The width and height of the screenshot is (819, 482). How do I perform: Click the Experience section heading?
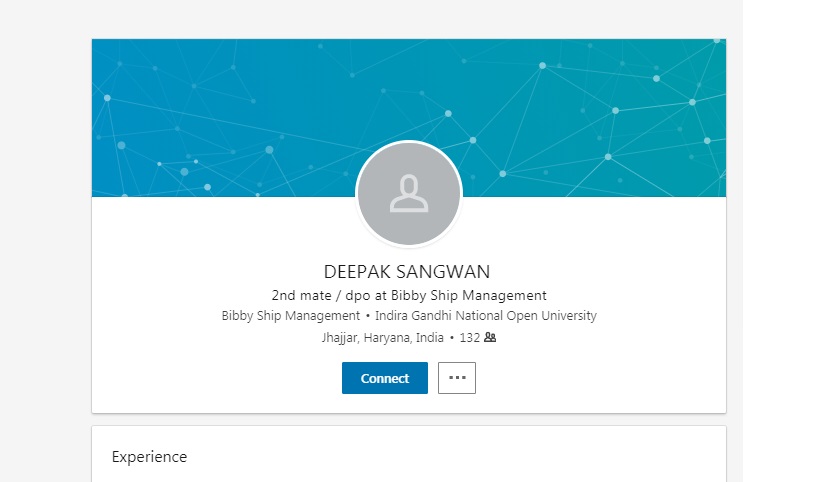(149, 457)
